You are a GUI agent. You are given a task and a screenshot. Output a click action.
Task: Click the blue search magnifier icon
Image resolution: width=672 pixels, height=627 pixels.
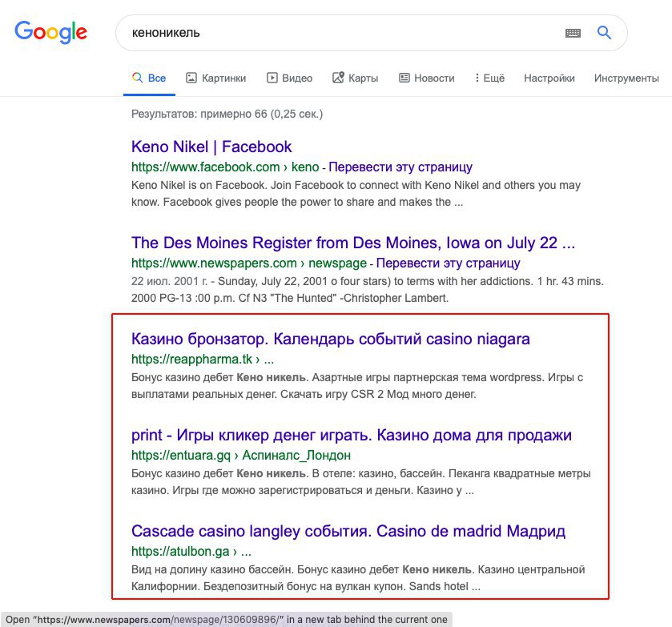[x=604, y=33]
